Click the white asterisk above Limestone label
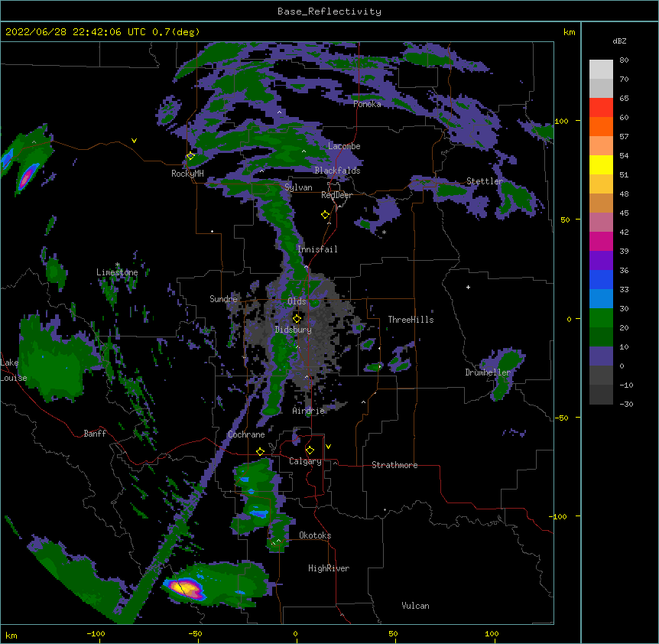659x644 pixels. click(117, 265)
